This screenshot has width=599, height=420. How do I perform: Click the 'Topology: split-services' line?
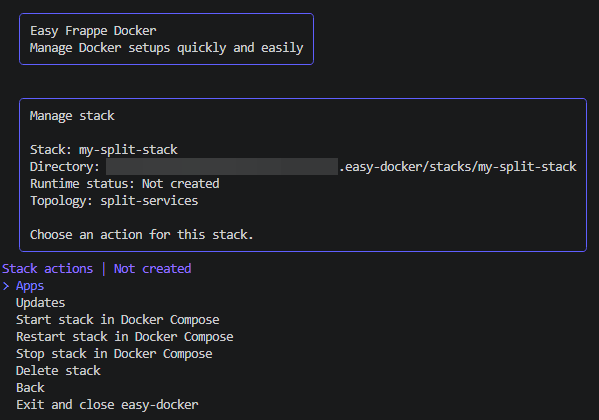(114, 201)
